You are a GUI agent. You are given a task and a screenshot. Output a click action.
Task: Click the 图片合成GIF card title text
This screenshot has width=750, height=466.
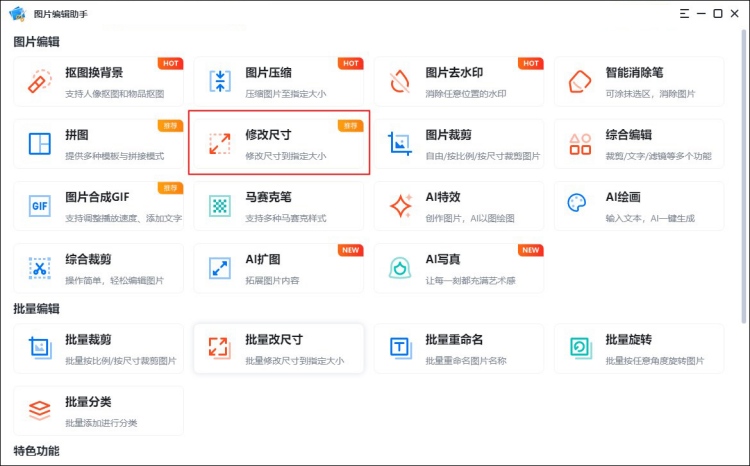(98, 197)
